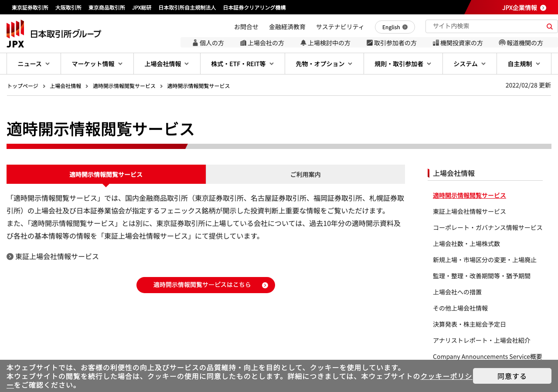Expand the システム menu chevron
This screenshot has height=392, width=558.
tap(483, 64)
